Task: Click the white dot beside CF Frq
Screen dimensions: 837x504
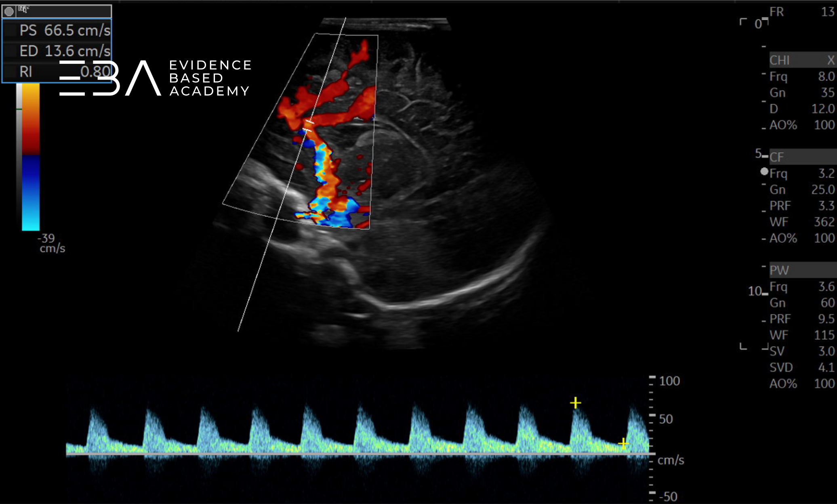Action: coord(764,172)
